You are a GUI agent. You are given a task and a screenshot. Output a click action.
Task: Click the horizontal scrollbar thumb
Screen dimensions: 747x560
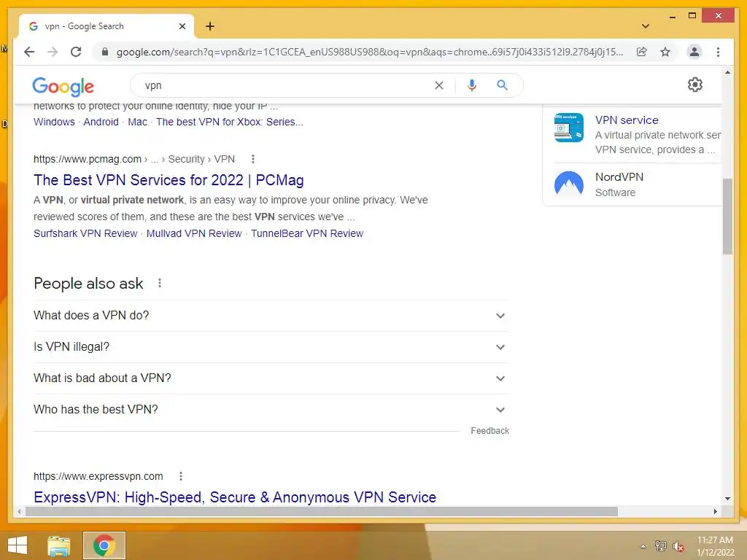pos(322,511)
